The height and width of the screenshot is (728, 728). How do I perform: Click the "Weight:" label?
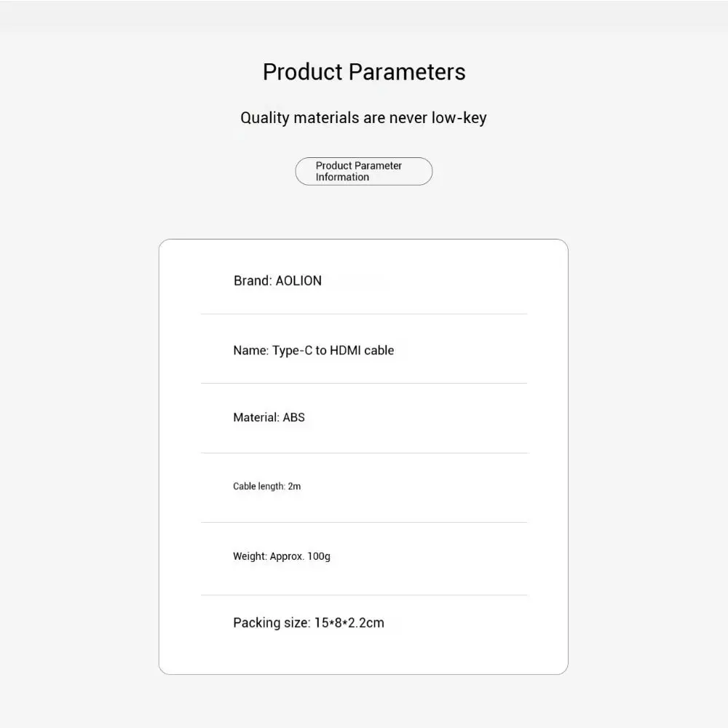(250, 557)
